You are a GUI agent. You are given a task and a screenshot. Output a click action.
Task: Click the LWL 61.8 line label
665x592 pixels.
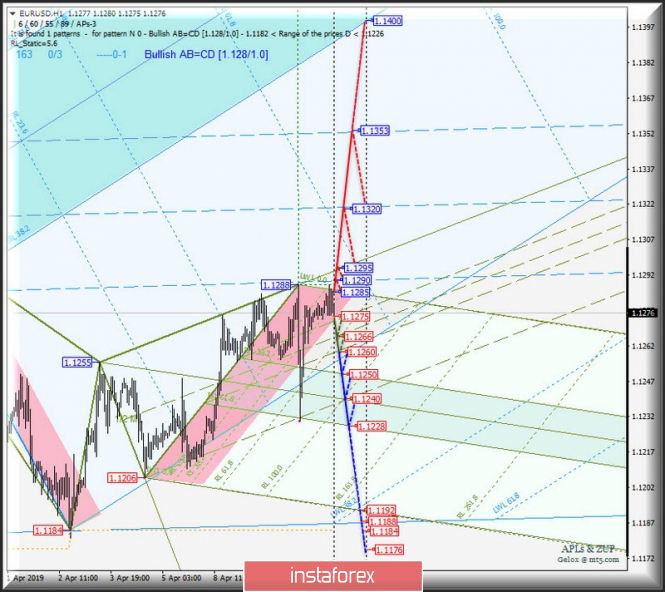tap(506, 503)
